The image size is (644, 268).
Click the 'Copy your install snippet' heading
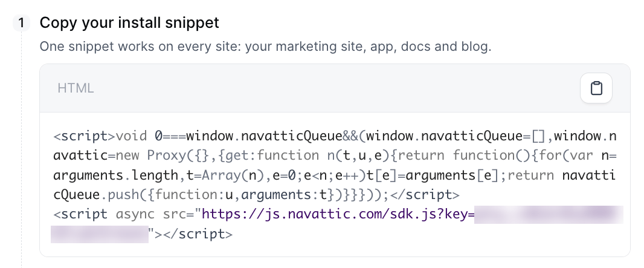tap(129, 22)
